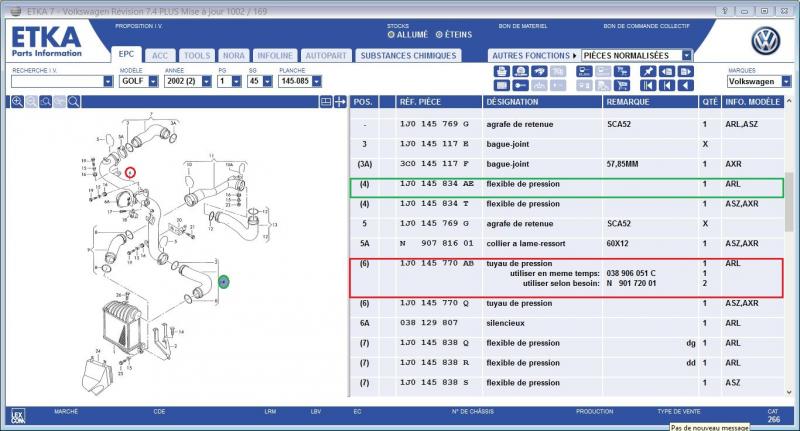Image resolution: width=800 pixels, height=431 pixels.
Task: Click reference number 038 906 051 C
Action: pyautogui.click(x=631, y=273)
